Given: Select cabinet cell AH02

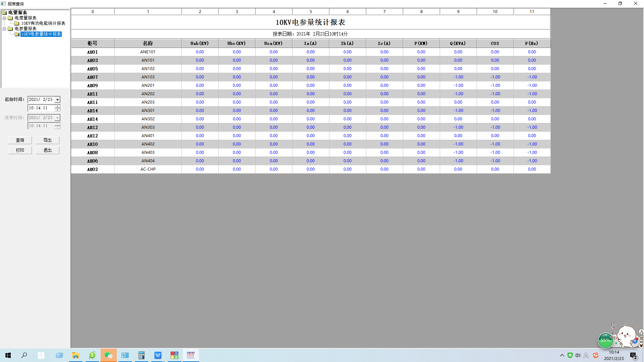Looking at the screenshot, I should tap(93, 169).
